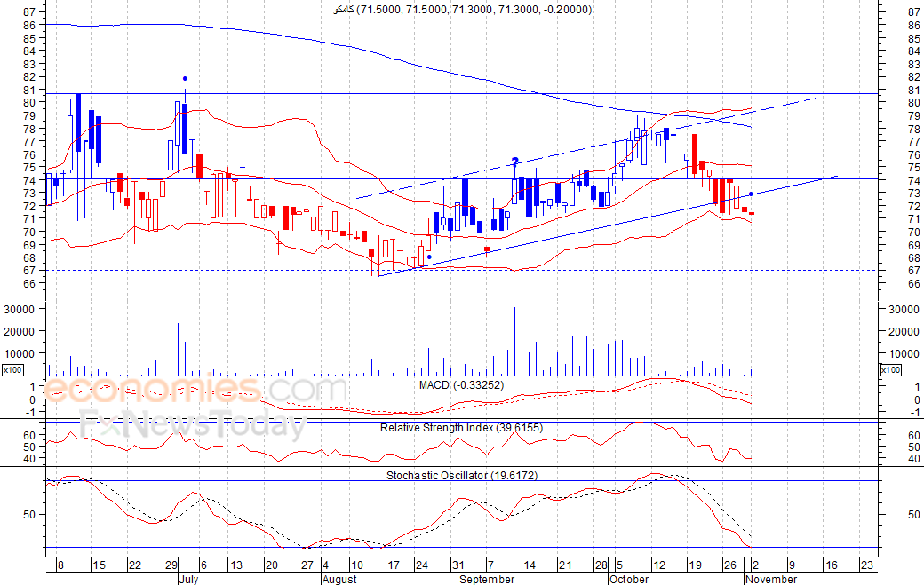This screenshot has height=585, width=924.
Task: Click date label 20 on the time axis
Action: click(x=272, y=565)
